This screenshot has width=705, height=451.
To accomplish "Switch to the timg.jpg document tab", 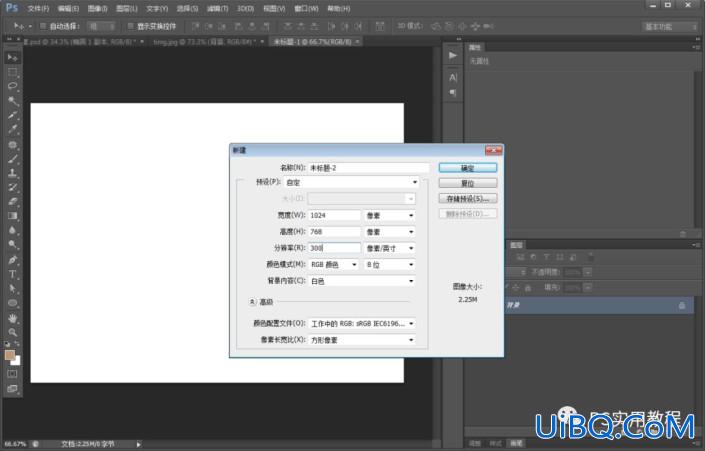I will point(205,41).
